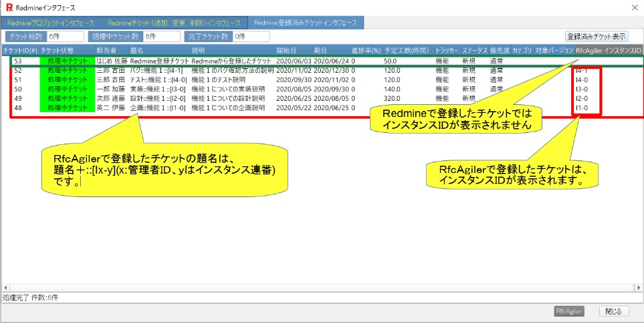Select ticket ID 52 cell

click(17, 70)
